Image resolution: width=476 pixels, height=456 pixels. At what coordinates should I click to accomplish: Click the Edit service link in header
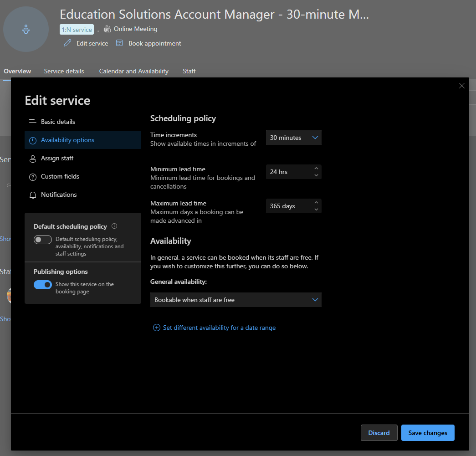point(92,43)
